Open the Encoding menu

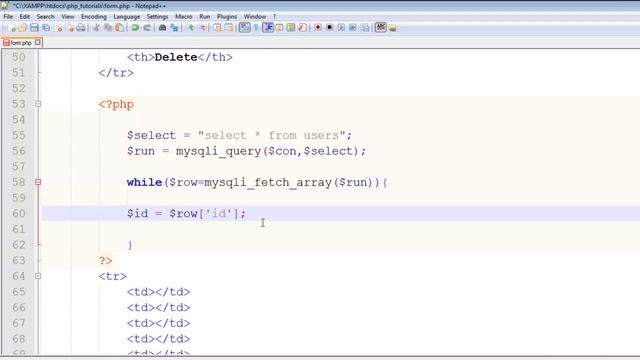click(93, 17)
